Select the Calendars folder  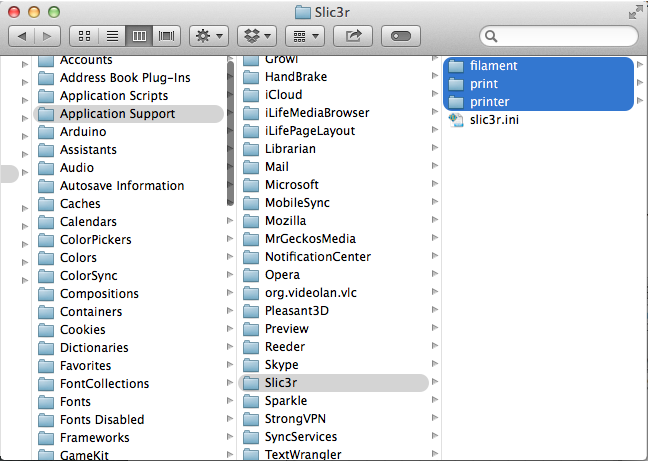(x=128, y=222)
